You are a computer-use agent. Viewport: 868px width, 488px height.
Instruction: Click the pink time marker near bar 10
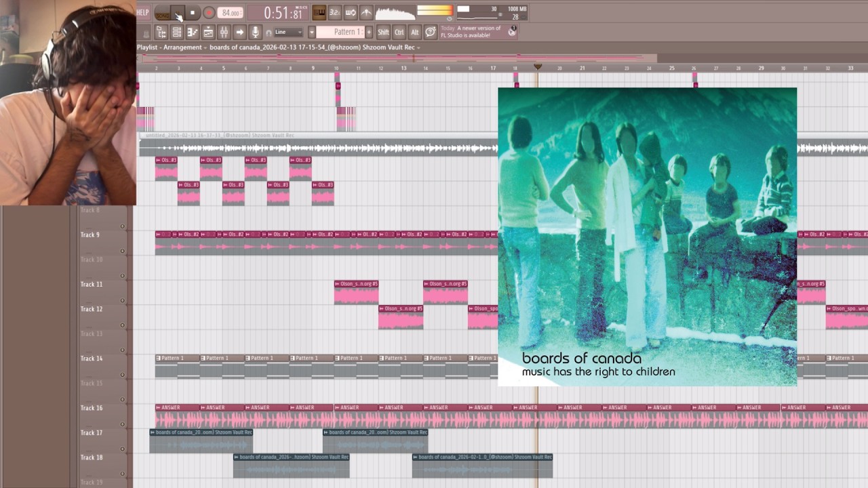point(337,85)
